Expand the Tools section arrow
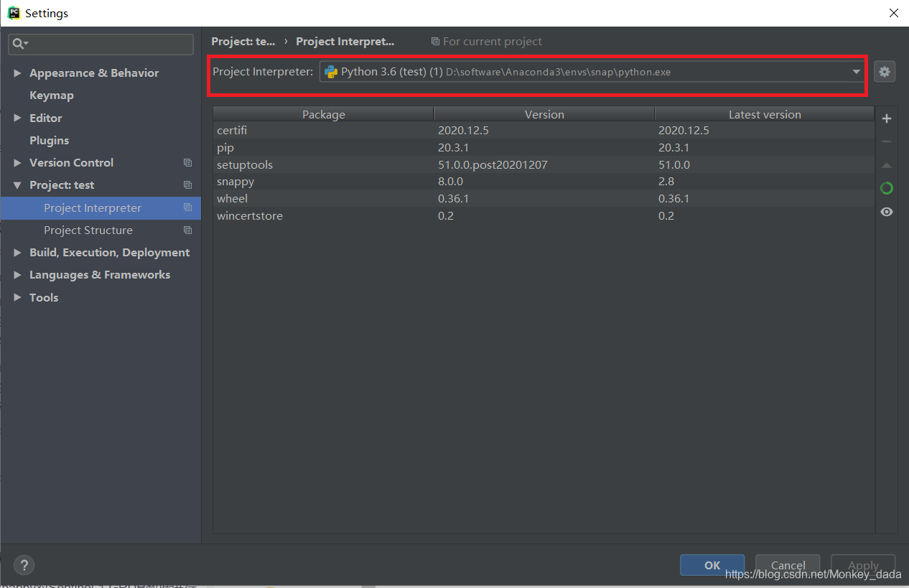This screenshot has height=588, width=909. (17, 297)
